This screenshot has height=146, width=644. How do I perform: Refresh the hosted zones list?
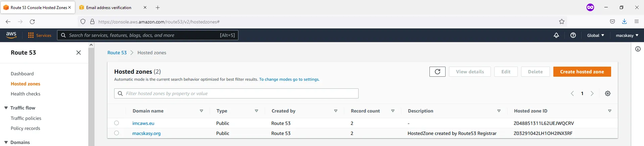[438, 72]
